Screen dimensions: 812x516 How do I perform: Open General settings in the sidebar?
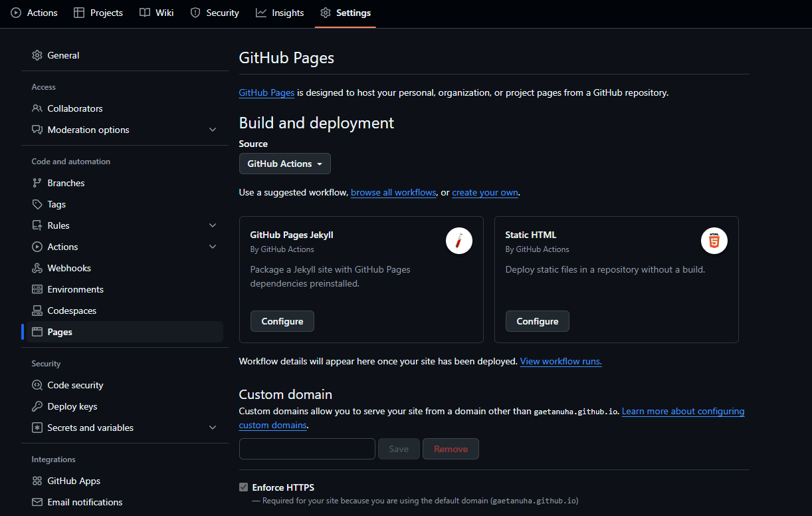click(x=125, y=55)
